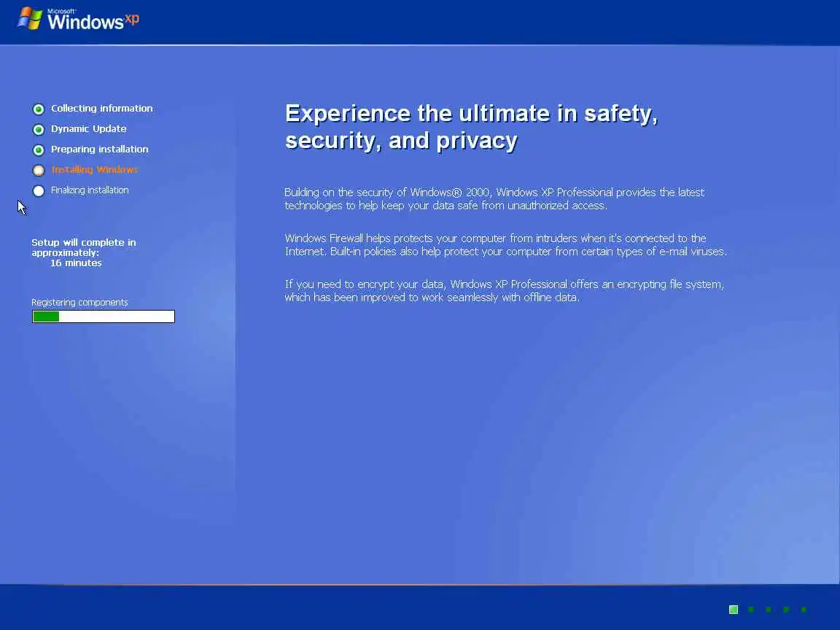Click the bullet beside Installing Windows
Image resolution: width=840 pixels, height=630 pixels.
coord(39,171)
